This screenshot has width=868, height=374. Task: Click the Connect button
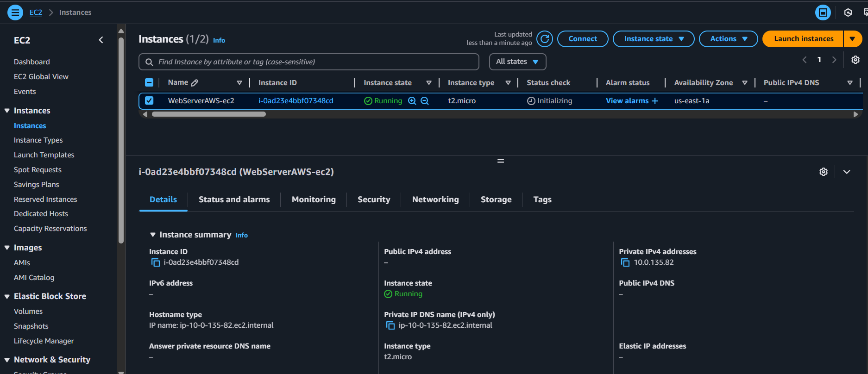[x=583, y=39]
